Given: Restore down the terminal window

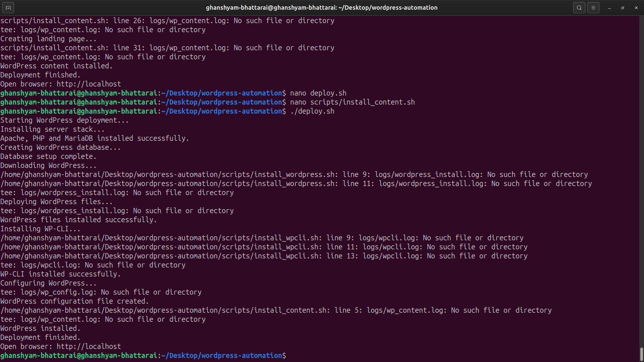Looking at the screenshot, I should click(x=623, y=7).
